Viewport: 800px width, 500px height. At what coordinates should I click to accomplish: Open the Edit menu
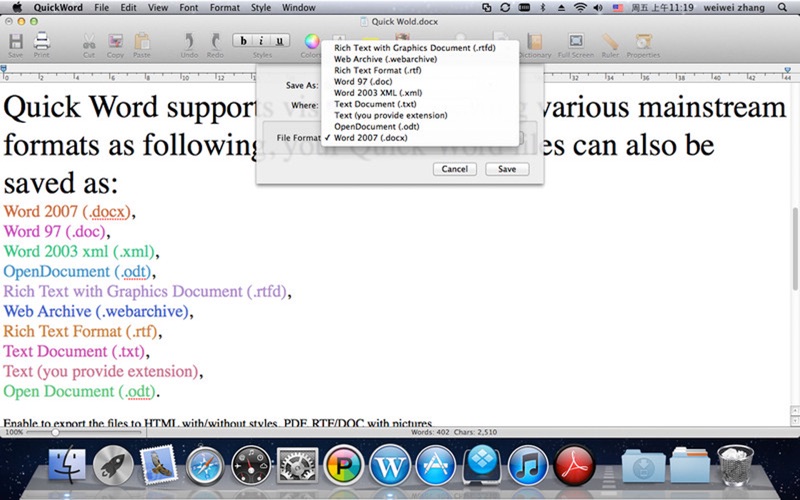[x=128, y=7]
